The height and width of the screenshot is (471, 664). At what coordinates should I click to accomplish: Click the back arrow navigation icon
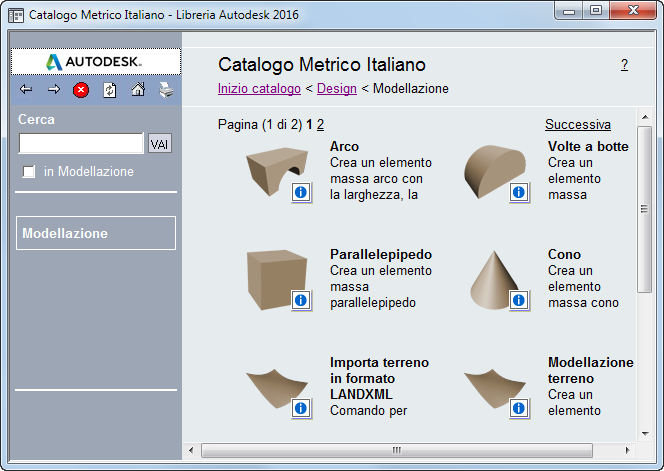pos(26,89)
